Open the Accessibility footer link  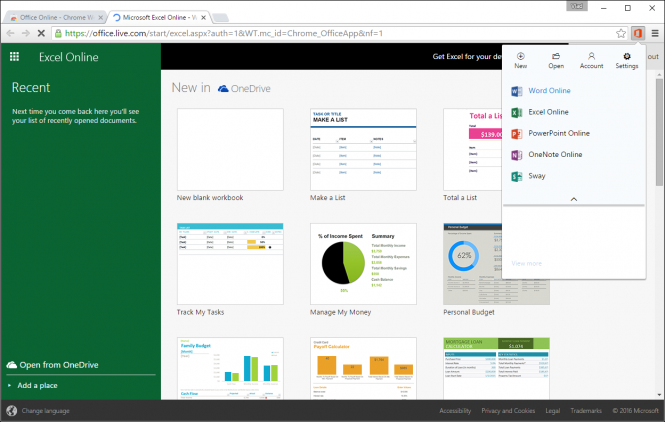pyautogui.click(x=455, y=411)
